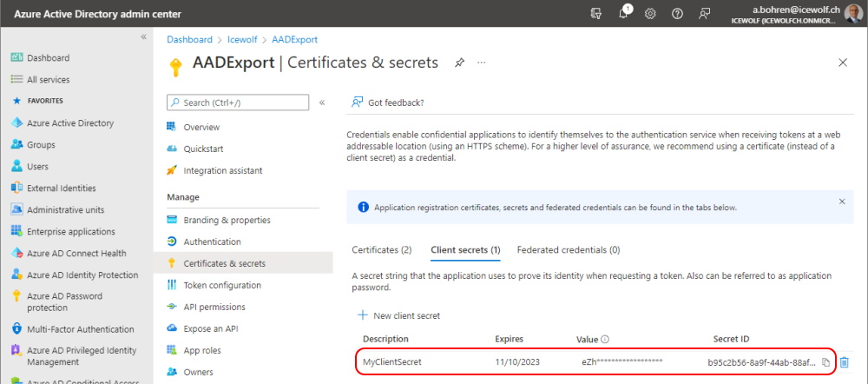This screenshot has width=868, height=384.
Task: Focus the Search (Ctrl+/) box
Action: (238, 103)
